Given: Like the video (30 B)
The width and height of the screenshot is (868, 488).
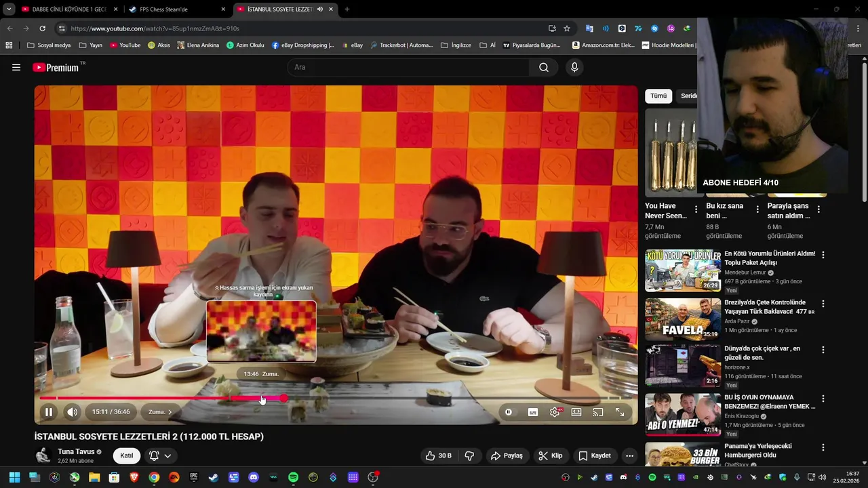Looking at the screenshot, I should coord(438,455).
